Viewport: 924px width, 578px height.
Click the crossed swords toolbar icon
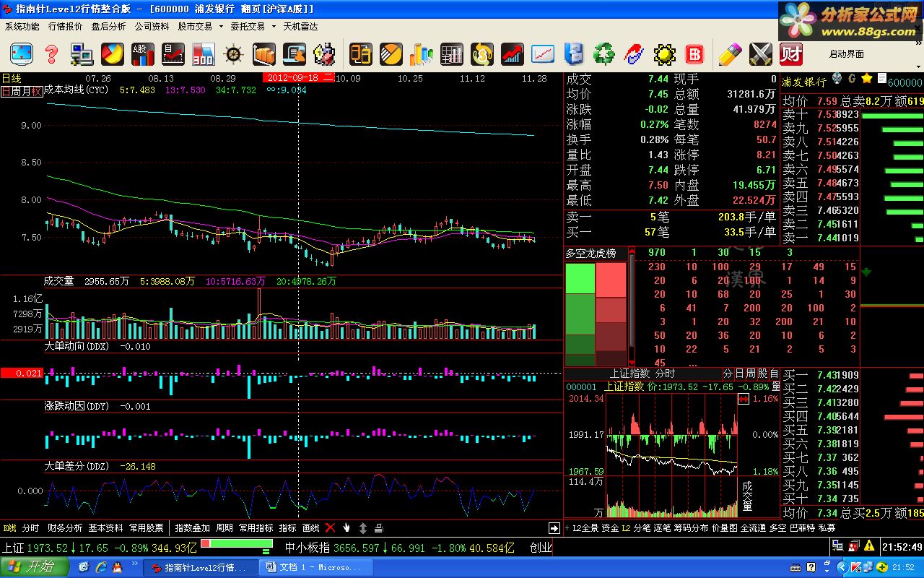coord(761,53)
